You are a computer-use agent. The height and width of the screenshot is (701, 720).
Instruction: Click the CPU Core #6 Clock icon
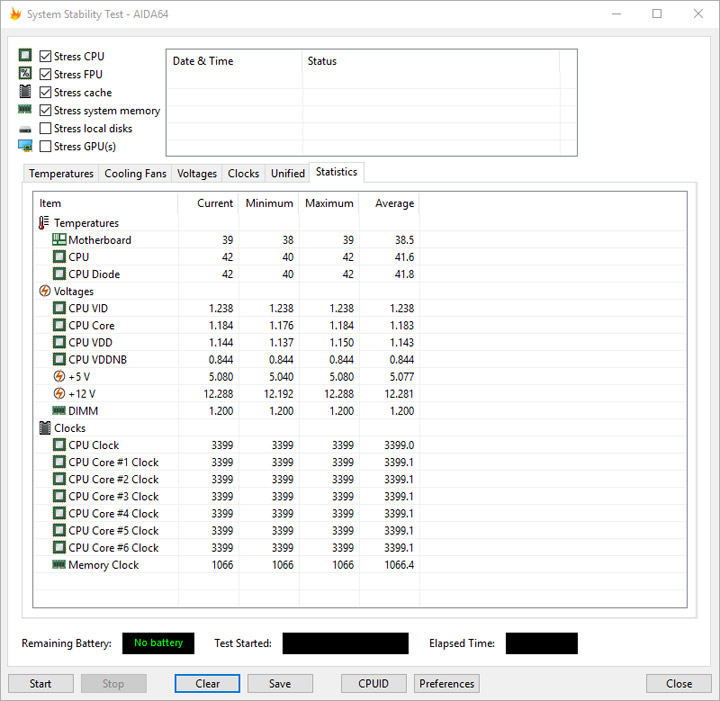(x=59, y=548)
